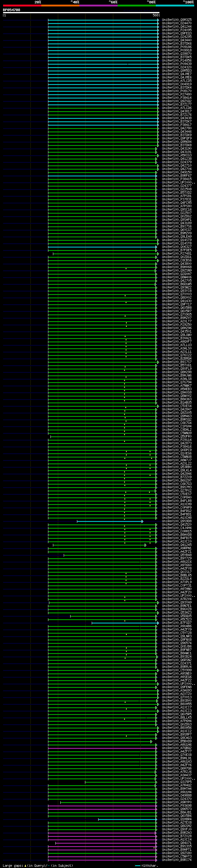The width and height of the screenshot is (197, 868).
Task: Click the short cyan bar of UniRef100_B7FGD7
Action: coord(125,623)
